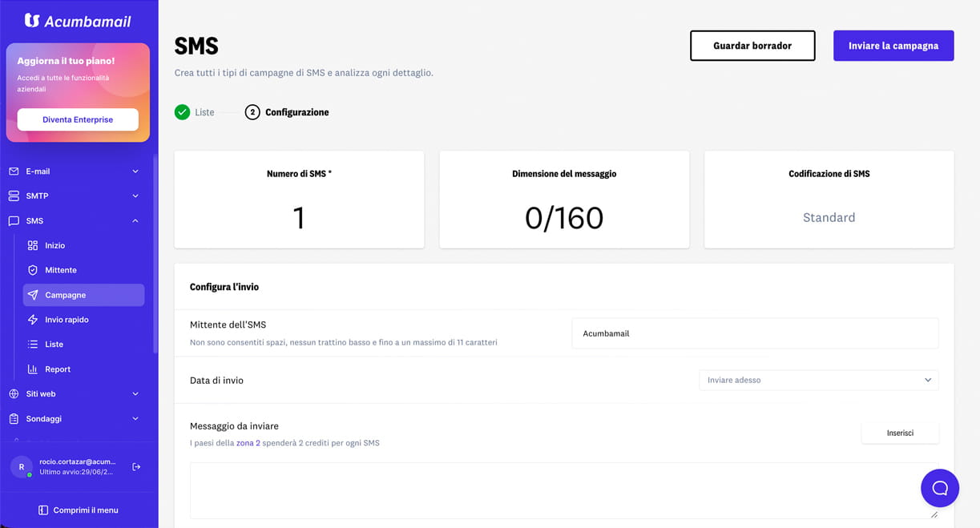Click the R user avatar
This screenshot has width=980, height=528.
(22, 467)
